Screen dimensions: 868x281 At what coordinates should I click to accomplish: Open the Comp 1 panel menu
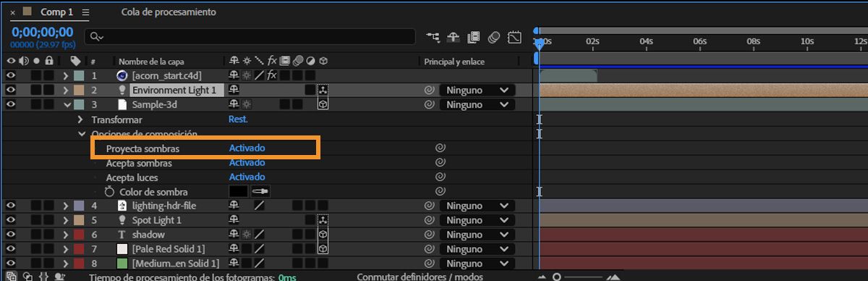[86, 12]
